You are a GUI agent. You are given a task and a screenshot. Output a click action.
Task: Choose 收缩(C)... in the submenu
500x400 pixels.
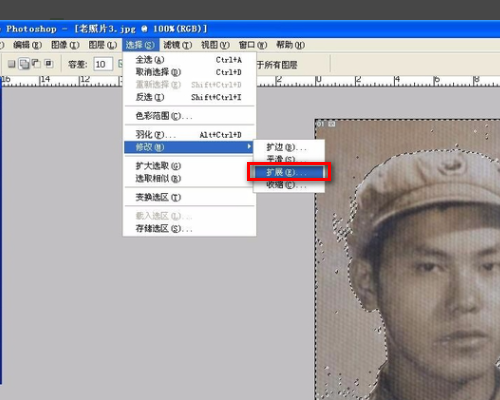coord(289,185)
